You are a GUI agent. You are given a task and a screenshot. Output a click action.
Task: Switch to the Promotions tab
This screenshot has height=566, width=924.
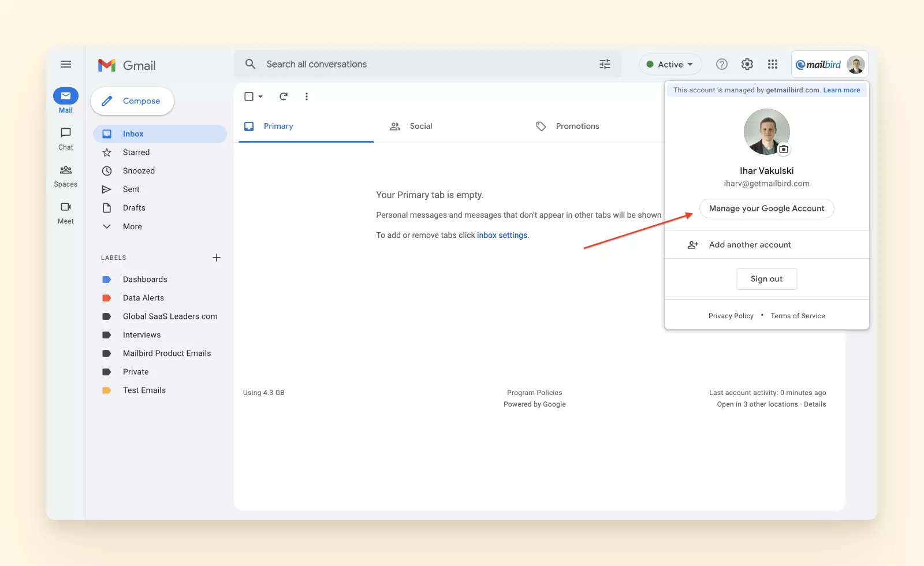tap(577, 126)
